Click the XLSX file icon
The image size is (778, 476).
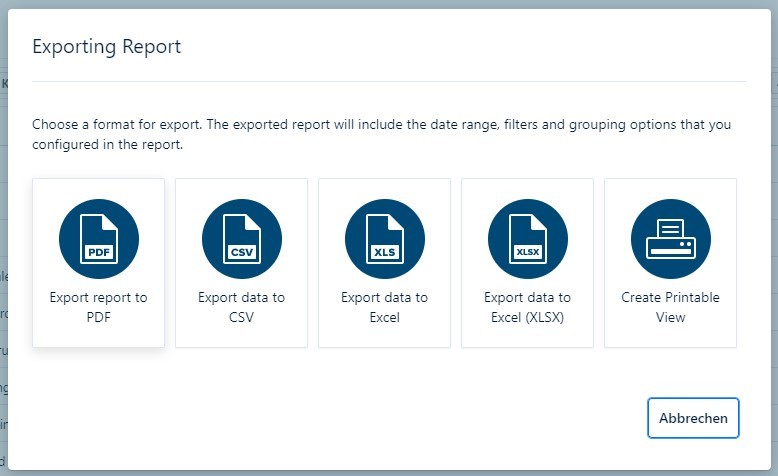(528, 240)
